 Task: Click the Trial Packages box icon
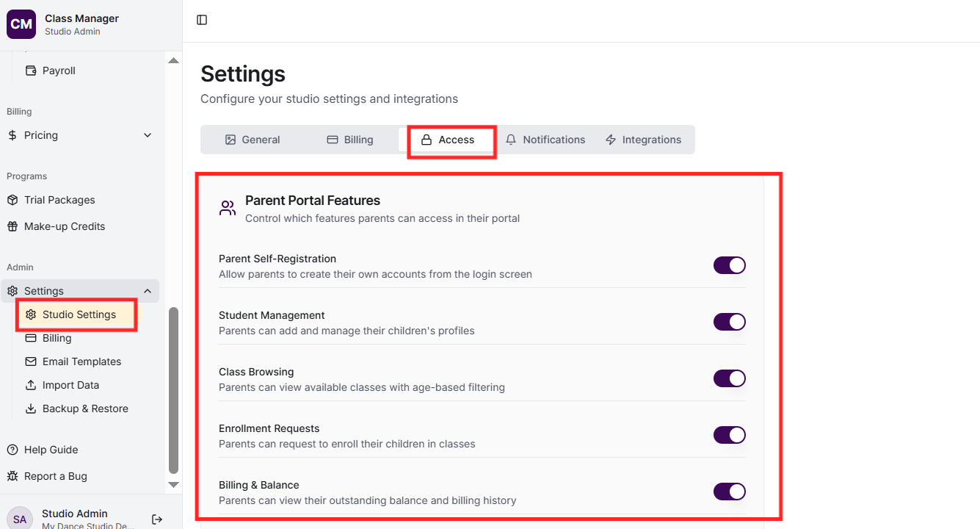[12, 200]
